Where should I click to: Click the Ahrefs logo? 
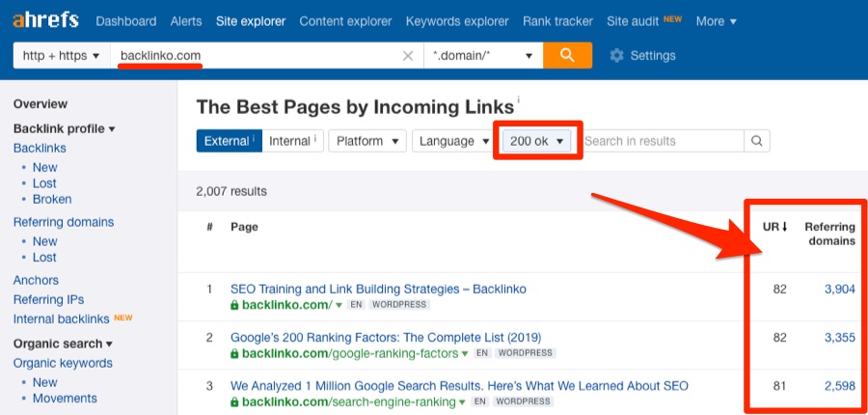(x=45, y=21)
